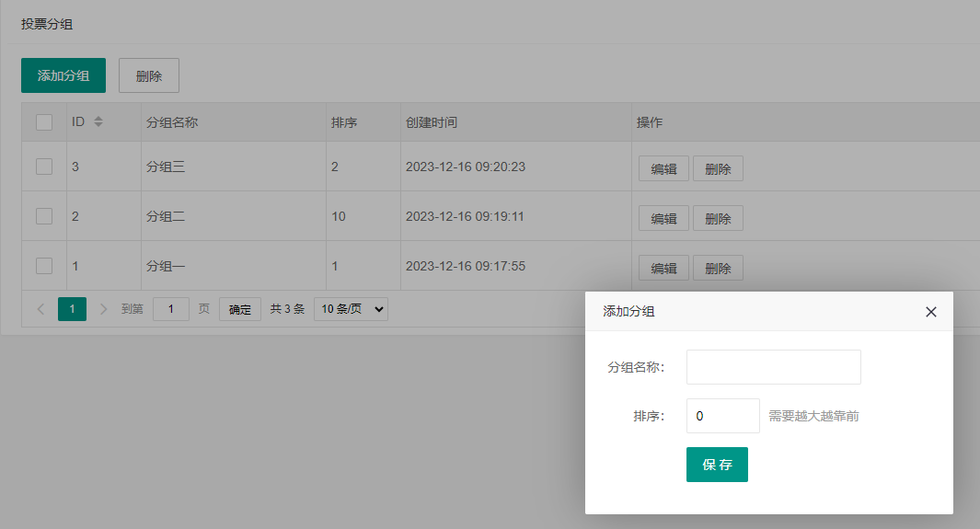Open the 10条/页 page size dropdown

click(351, 309)
